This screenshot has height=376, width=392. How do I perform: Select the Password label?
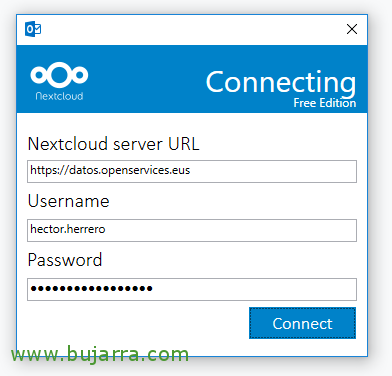coord(65,260)
